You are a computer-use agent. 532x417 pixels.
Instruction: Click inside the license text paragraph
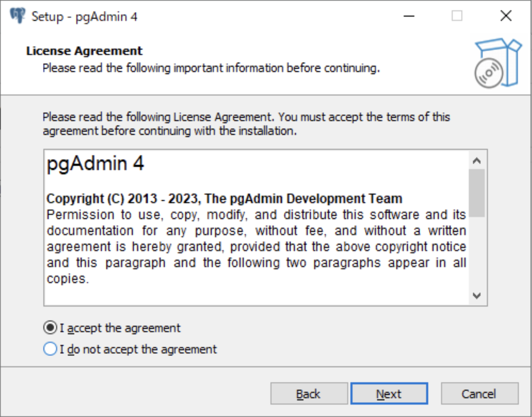[256, 246]
